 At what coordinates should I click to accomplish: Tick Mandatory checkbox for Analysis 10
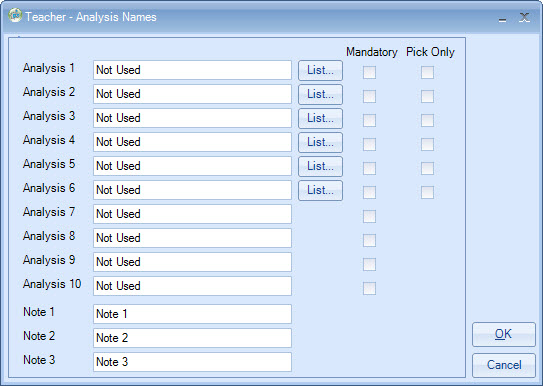click(x=369, y=288)
